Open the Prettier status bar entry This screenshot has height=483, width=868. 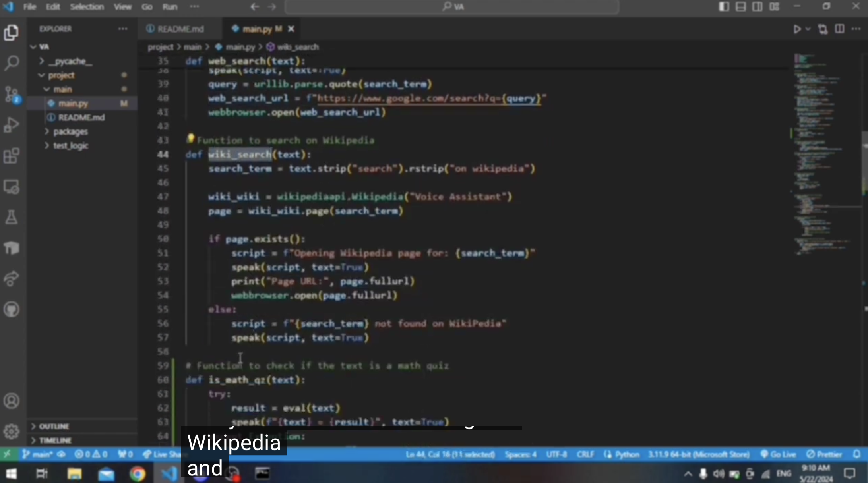(x=823, y=454)
